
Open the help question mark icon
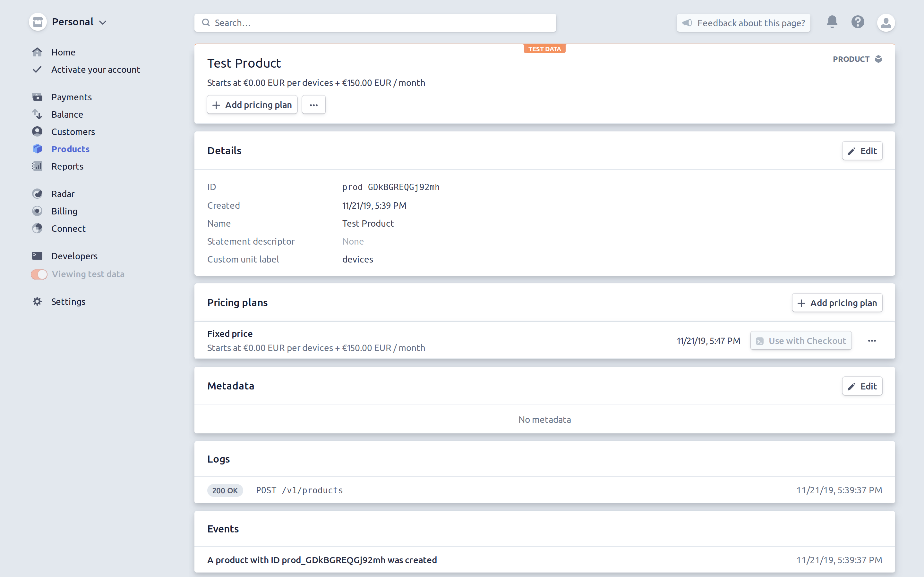pos(858,22)
